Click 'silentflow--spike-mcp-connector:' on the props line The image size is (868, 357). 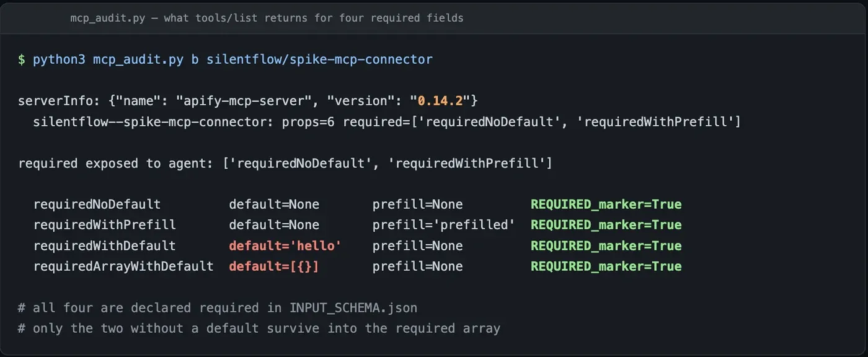(153, 121)
